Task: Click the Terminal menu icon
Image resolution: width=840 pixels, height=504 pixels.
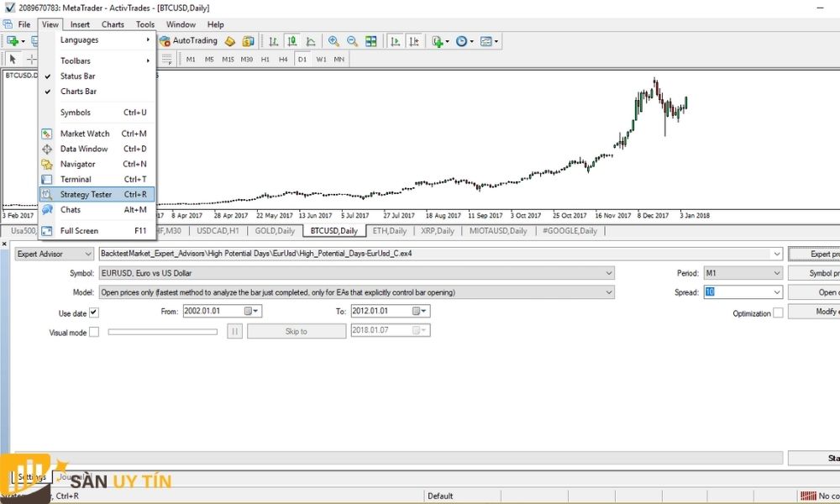Action: pos(47,180)
